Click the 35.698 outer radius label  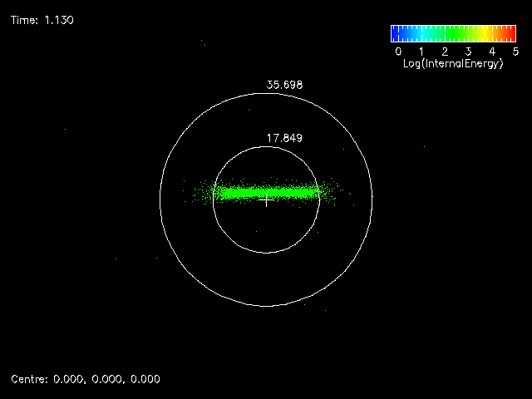284,85
